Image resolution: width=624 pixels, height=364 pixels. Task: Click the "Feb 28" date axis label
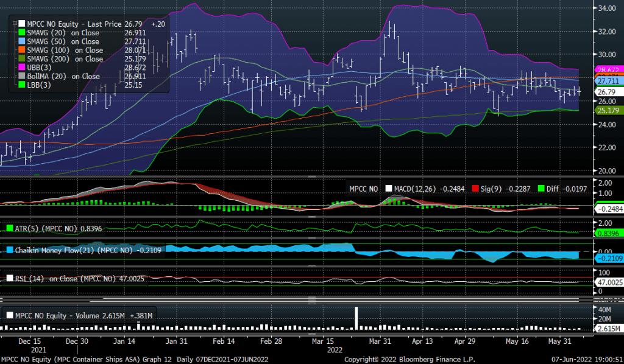(x=271, y=341)
